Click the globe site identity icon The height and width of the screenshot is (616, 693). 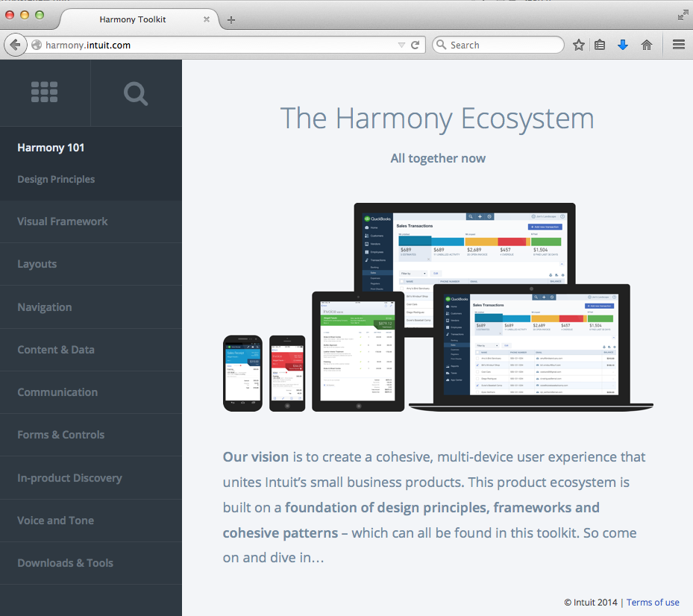(x=37, y=45)
